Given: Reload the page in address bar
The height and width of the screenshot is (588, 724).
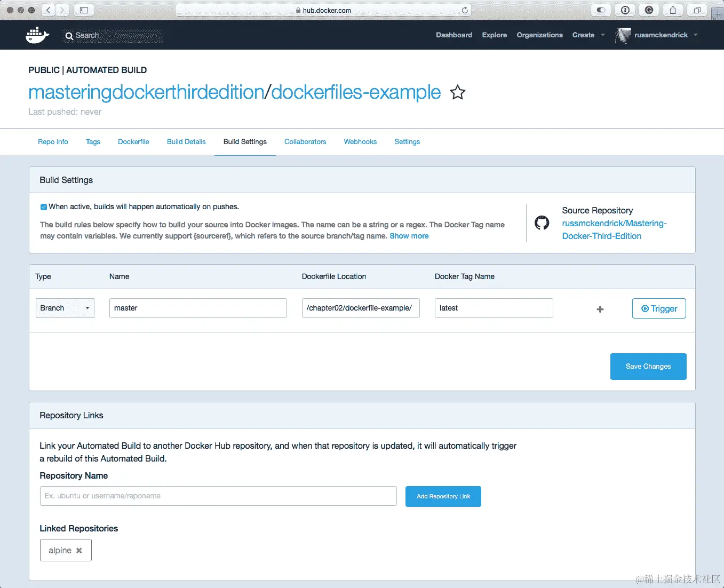Looking at the screenshot, I should (x=465, y=10).
